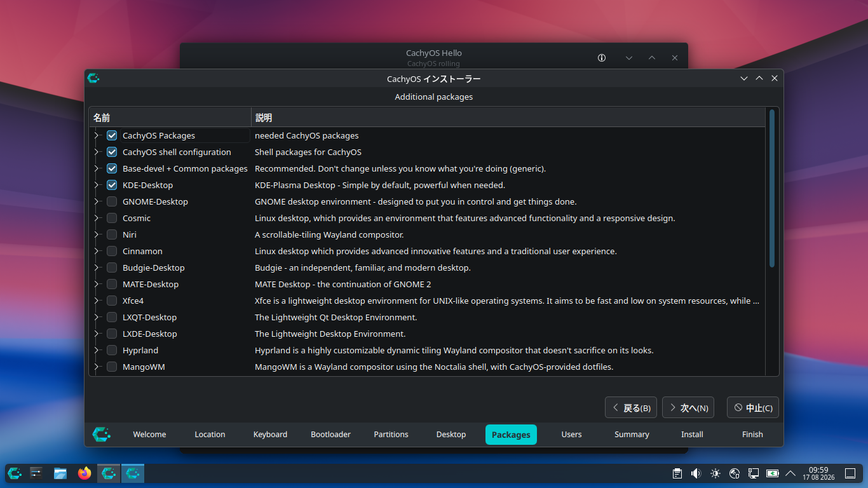Click the package list vertical scrollbar
The image size is (868, 488).
pyautogui.click(x=772, y=188)
